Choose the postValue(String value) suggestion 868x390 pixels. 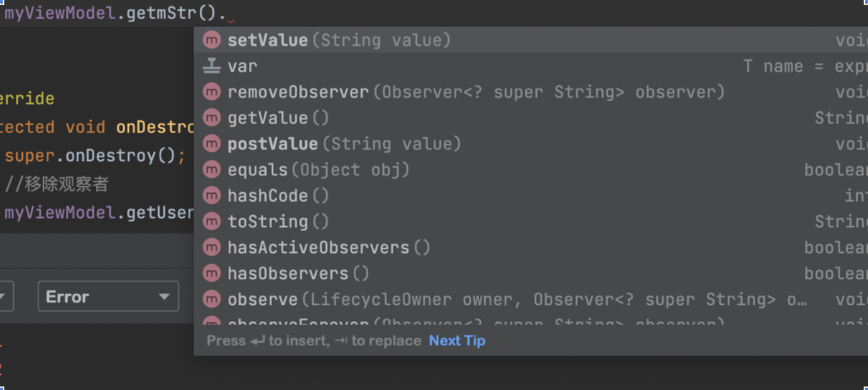(343, 144)
